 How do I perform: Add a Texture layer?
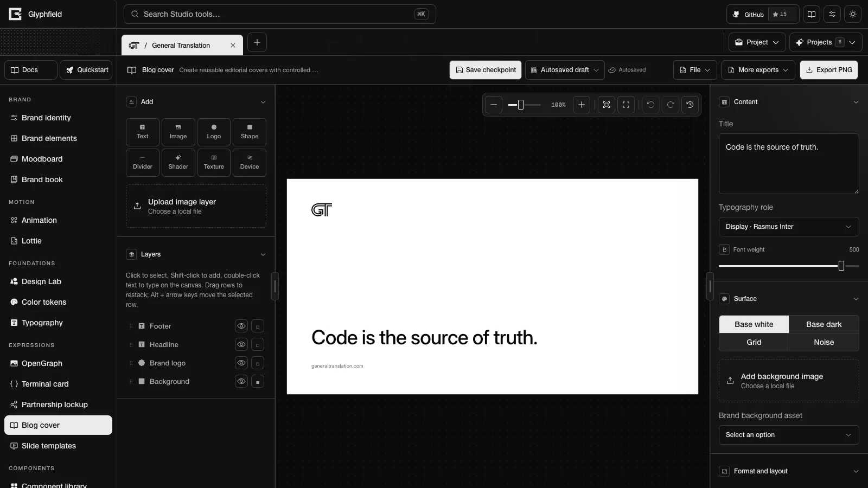pos(214,163)
